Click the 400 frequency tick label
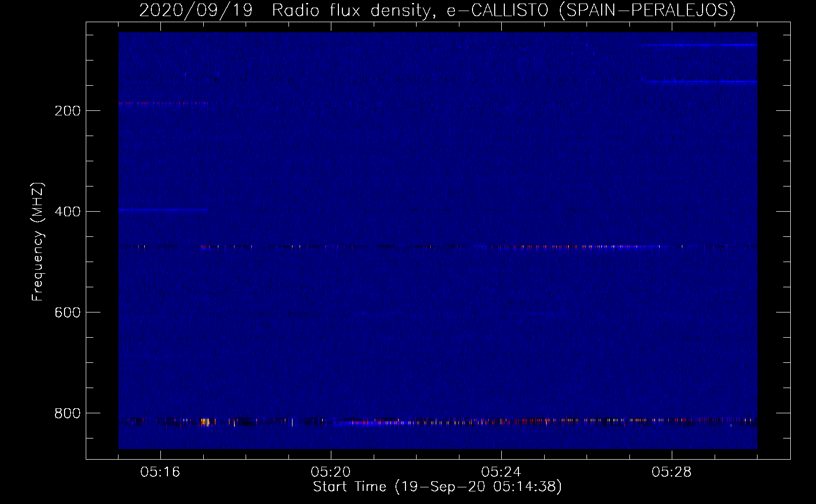Screen dimensions: 816x504 (68, 212)
